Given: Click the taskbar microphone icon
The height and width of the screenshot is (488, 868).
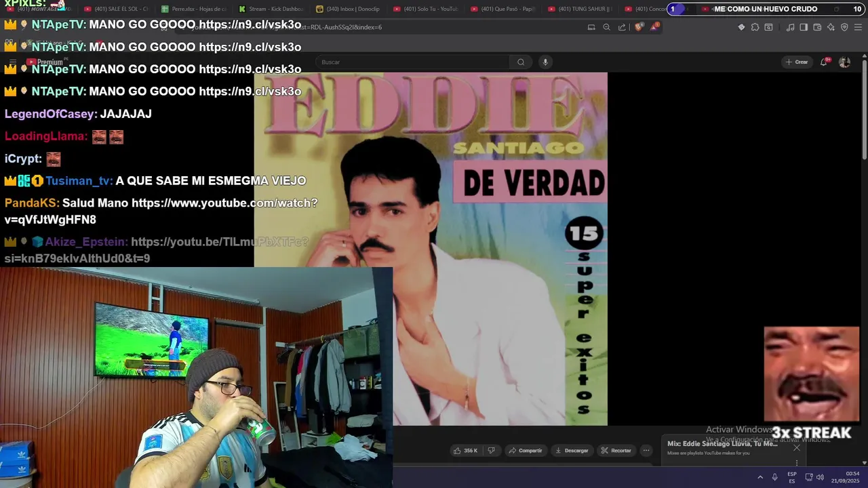Looking at the screenshot, I should (775, 477).
